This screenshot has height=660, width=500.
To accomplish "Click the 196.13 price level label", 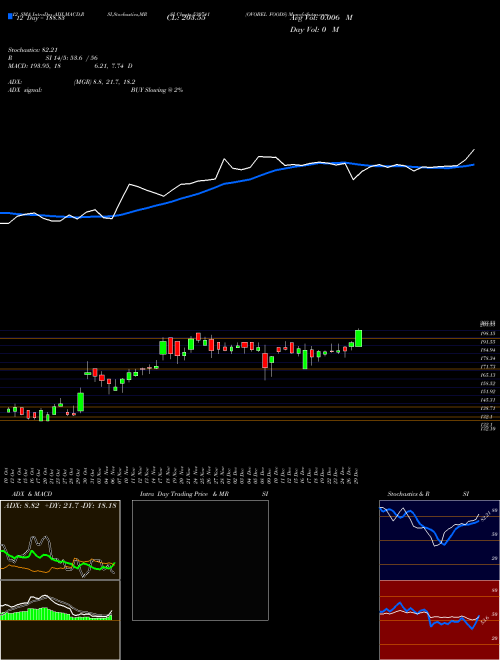I will [x=488, y=333].
